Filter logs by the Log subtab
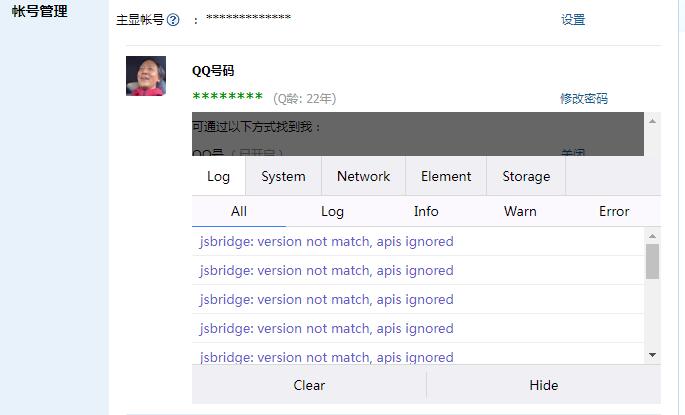This screenshot has height=415, width=685. 332,211
